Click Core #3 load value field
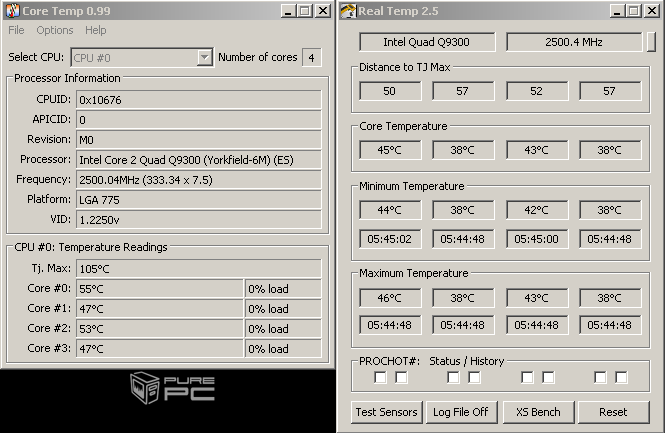Viewport: 665px width, 433px height. pos(283,349)
